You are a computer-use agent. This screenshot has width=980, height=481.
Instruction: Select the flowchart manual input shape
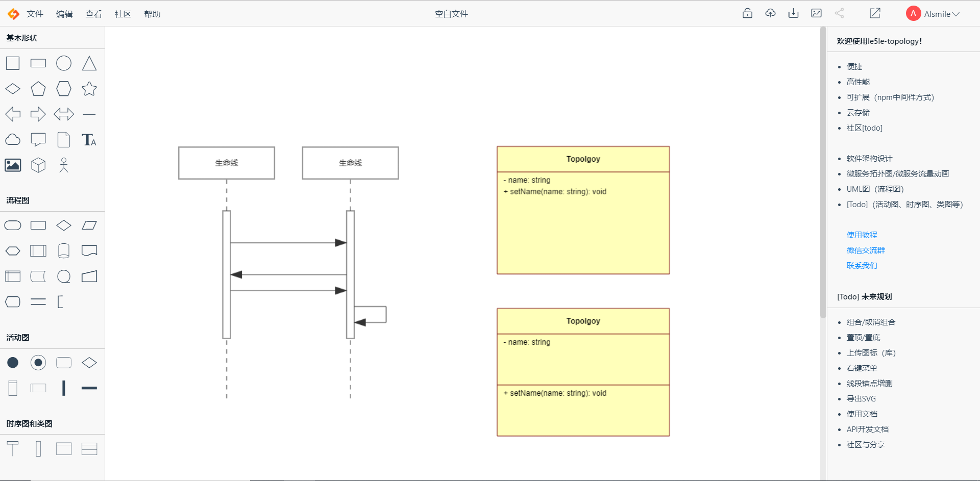tap(89, 276)
